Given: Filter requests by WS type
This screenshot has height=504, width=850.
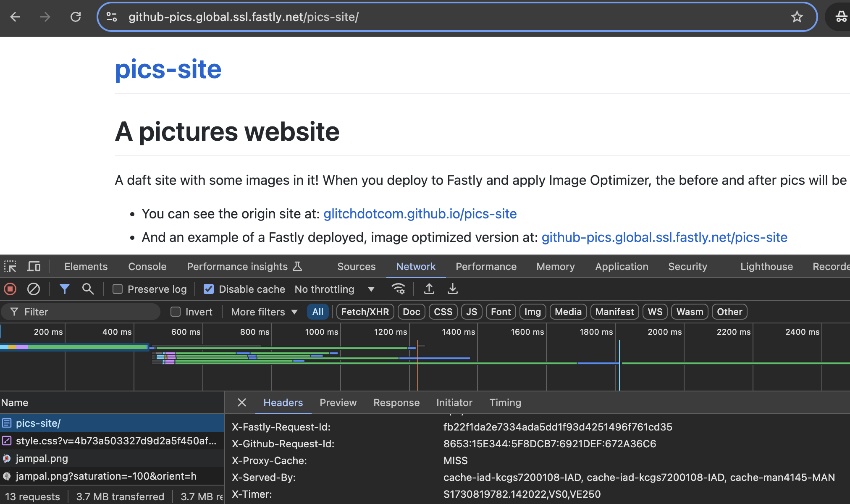Looking at the screenshot, I should [655, 312].
